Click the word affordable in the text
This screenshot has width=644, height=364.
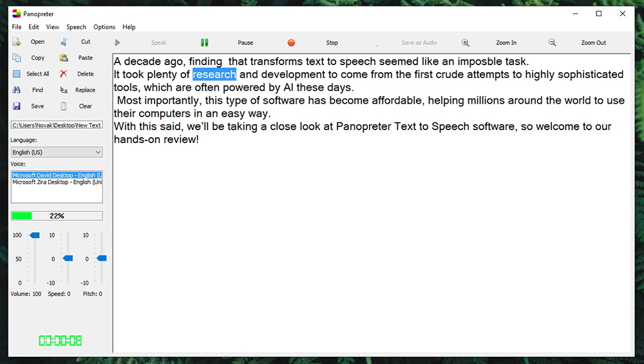pos(397,101)
